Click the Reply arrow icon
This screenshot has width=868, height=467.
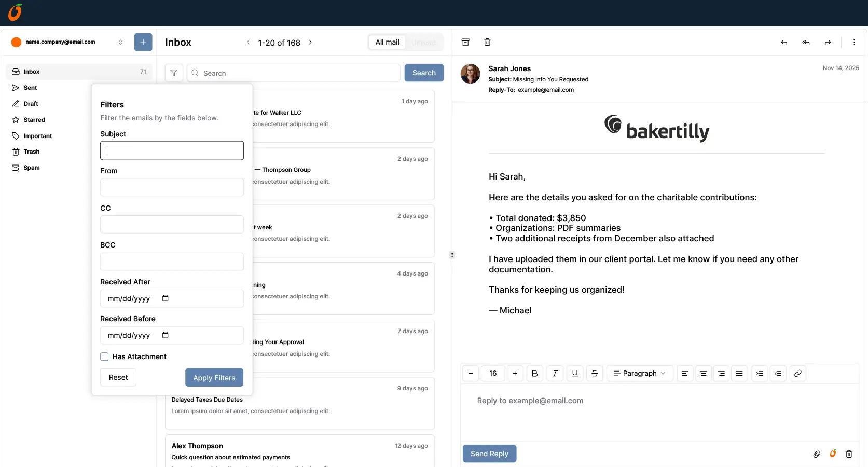[783, 43]
